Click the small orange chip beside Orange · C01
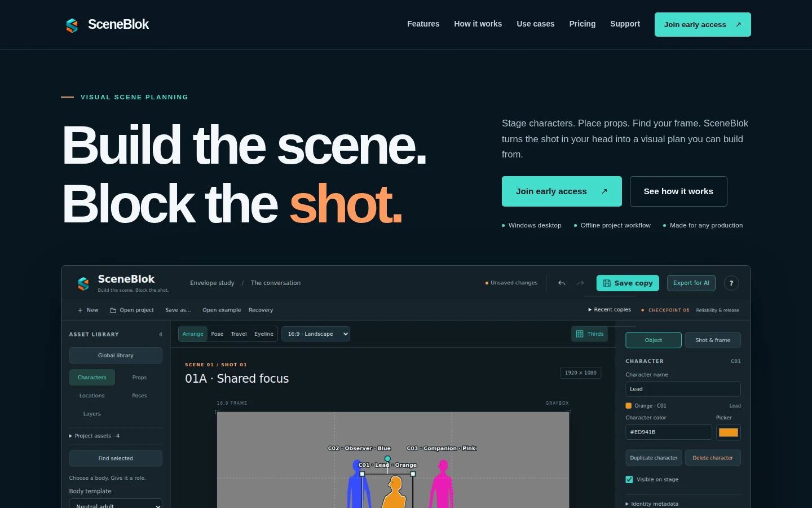This screenshot has height=508, width=812. 629,406
